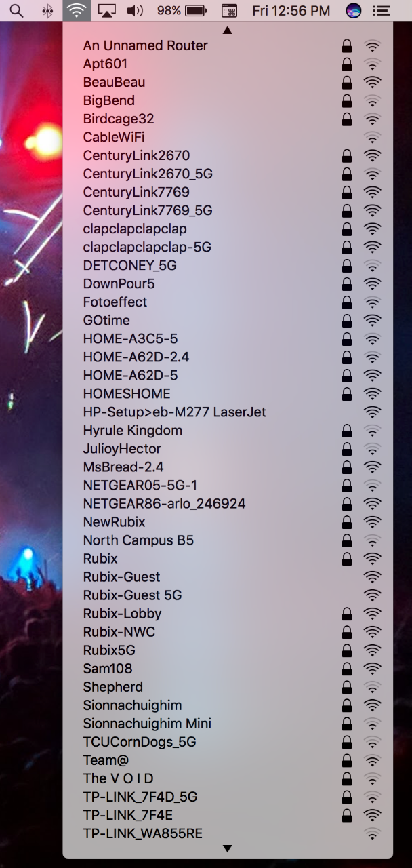The height and width of the screenshot is (868, 412).
Task: Click the lock icon beside BeauBeau
Action: click(x=347, y=82)
